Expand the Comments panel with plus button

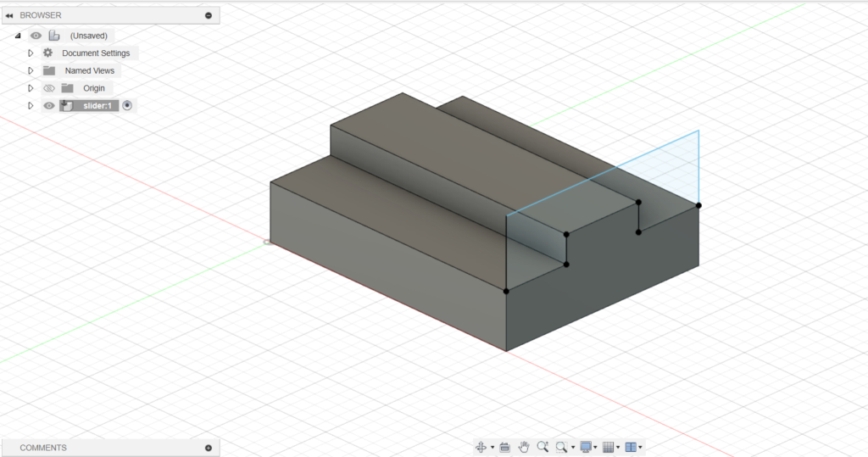(x=209, y=448)
